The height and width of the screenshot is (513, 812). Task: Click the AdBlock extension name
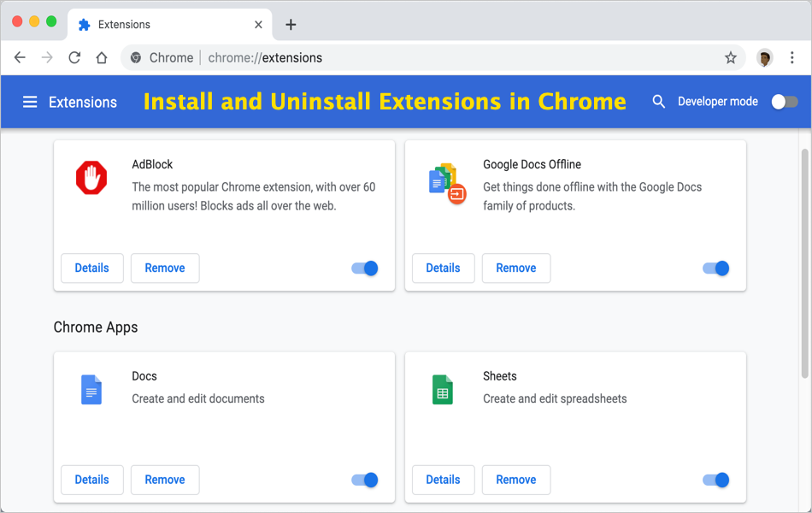pos(152,164)
